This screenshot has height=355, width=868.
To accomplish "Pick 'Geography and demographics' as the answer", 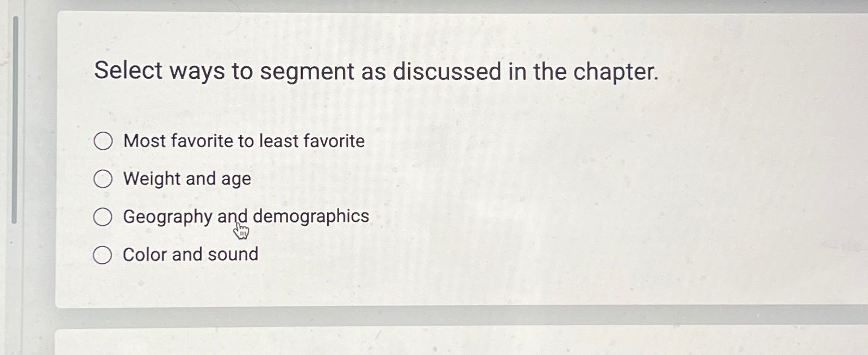I will click(103, 217).
